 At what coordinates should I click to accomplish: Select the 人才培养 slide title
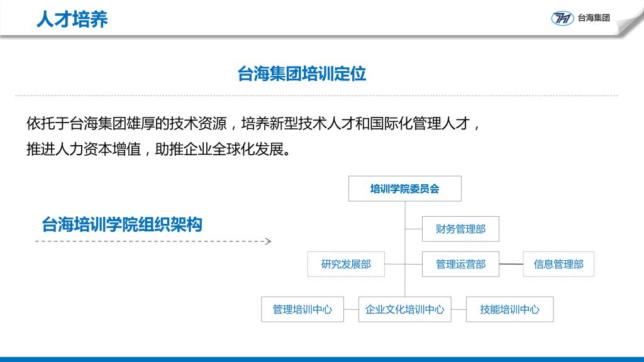pyautogui.click(x=72, y=19)
